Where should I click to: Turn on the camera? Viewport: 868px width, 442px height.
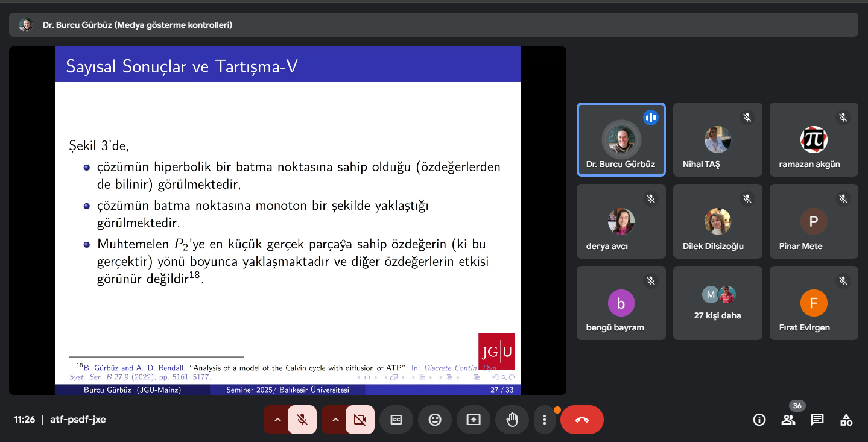click(x=360, y=420)
